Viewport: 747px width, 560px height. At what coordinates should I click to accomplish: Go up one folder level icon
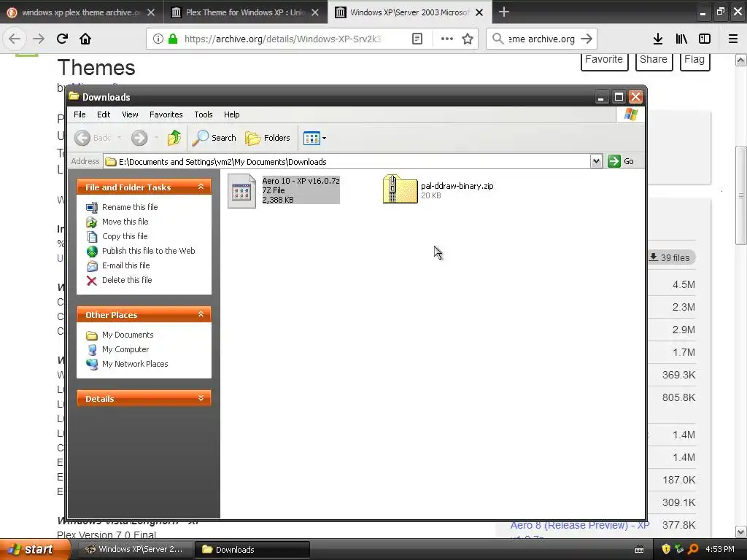pos(174,138)
